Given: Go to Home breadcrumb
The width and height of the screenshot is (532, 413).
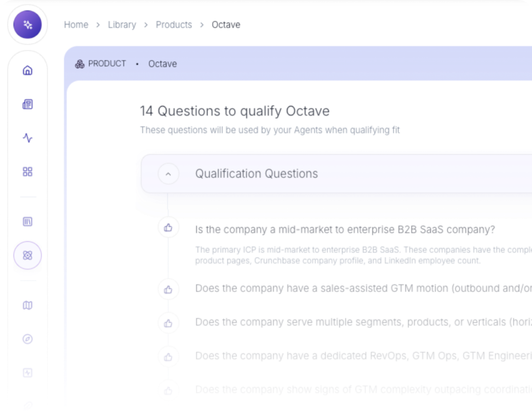Looking at the screenshot, I should [x=76, y=25].
